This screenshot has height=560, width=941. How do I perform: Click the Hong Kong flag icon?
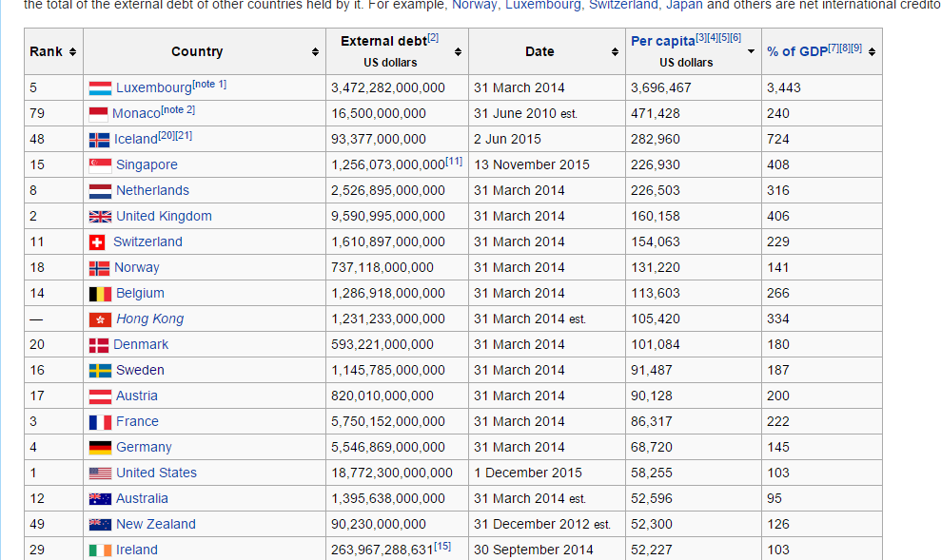pyautogui.click(x=100, y=319)
